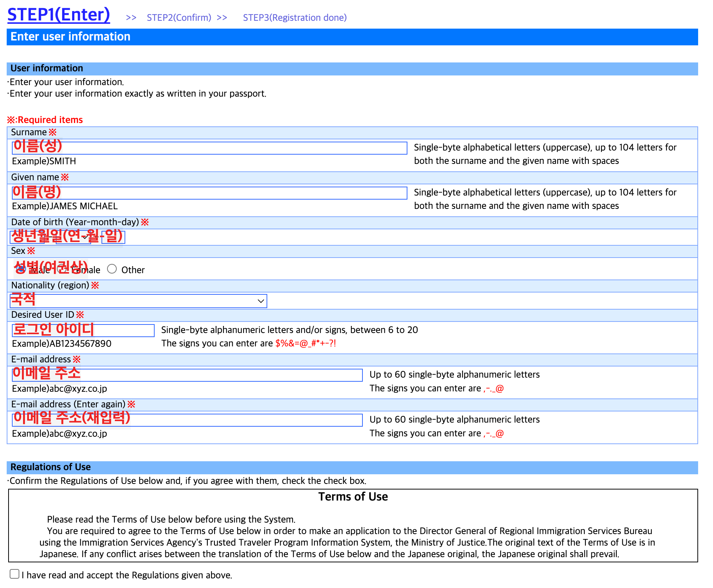Click the 'Example)JAMES MICHAEL' hint text
The height and width of the screenshot is (588, 713).
[65, 206]
